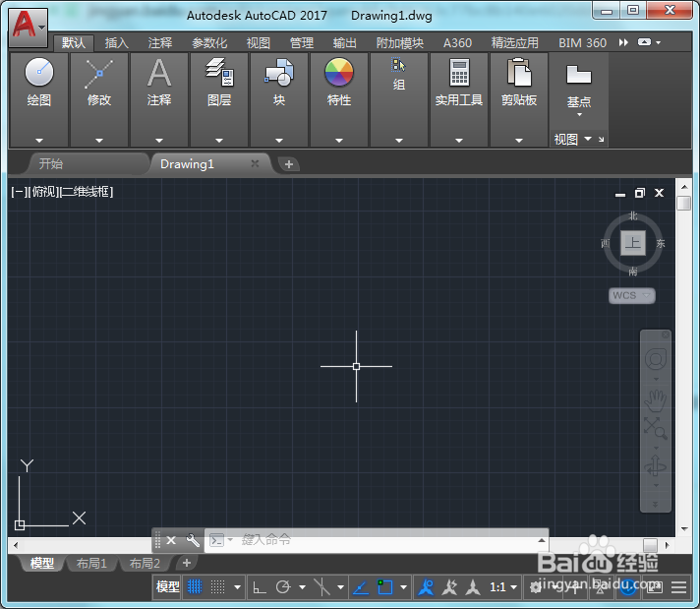Click the status bar gear workspace icon

pos(535,586)
